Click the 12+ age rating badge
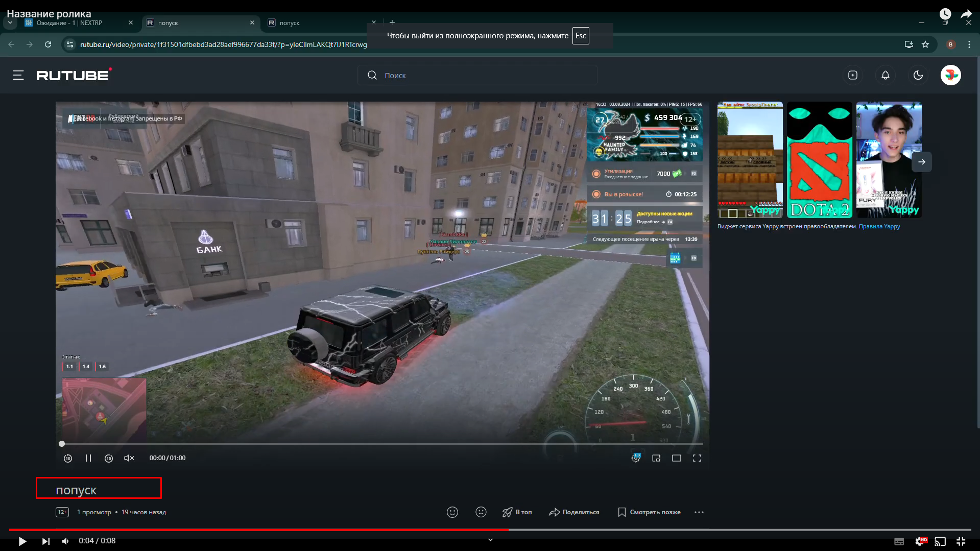 62,512
